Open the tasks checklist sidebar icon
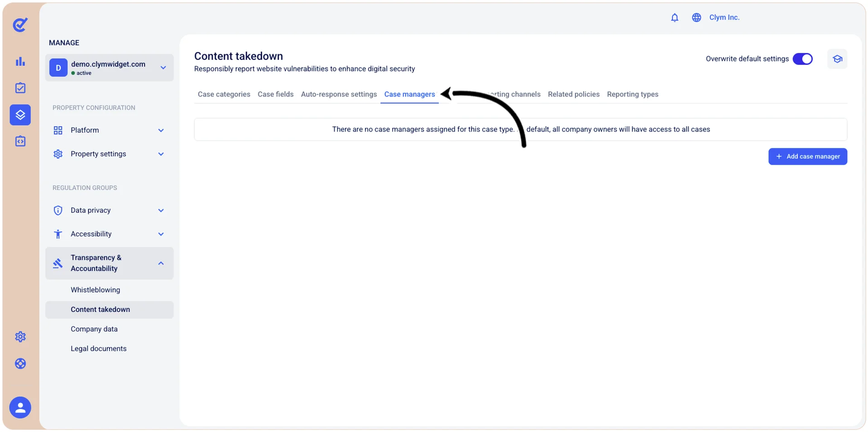 20,88
